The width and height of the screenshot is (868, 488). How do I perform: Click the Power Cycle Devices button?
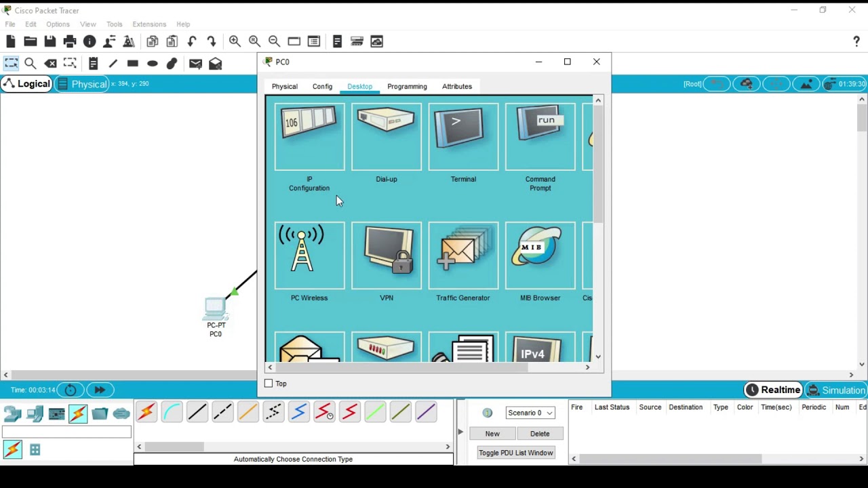click(x=71, y=390)
